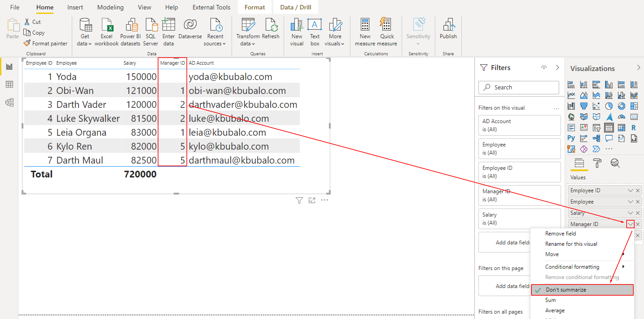Click Rename for this visual
644x319 pixels.
point(571,244)
